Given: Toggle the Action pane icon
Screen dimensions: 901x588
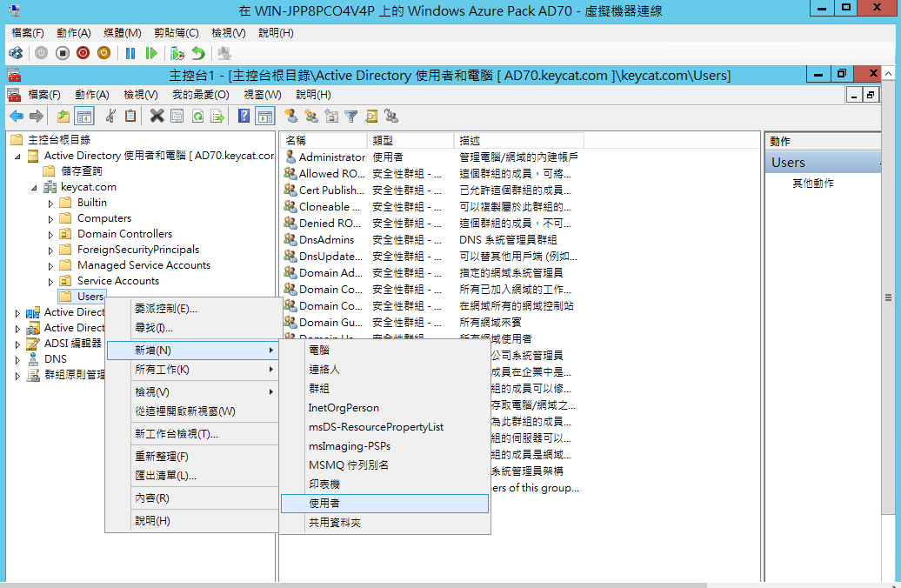Looking at the screenshot, I should click(x=265, y=117).
